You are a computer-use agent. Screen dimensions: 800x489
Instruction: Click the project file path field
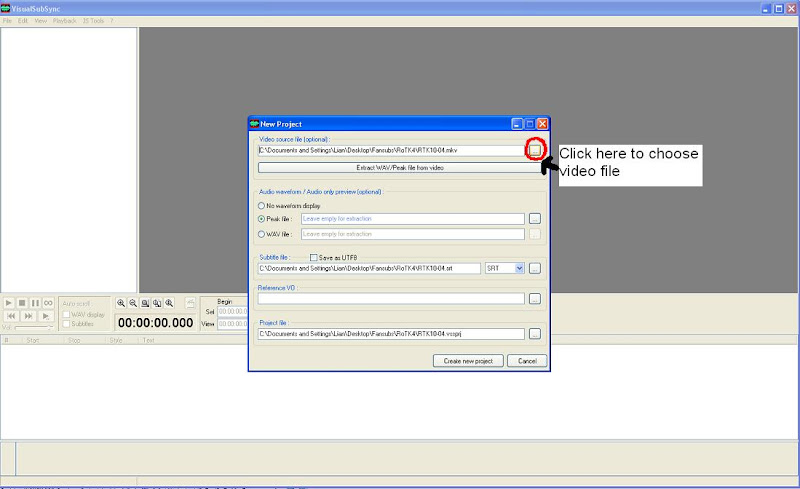(x=391, y=334)
